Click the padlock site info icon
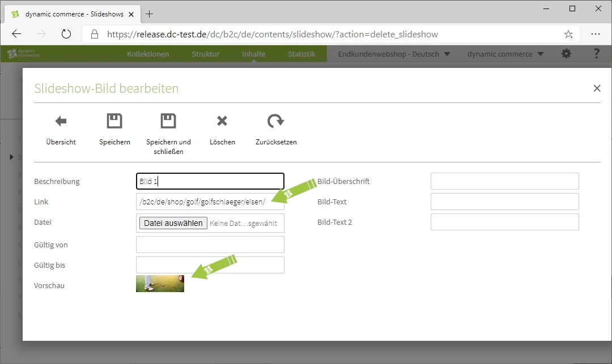 click(x=95, y=35)
